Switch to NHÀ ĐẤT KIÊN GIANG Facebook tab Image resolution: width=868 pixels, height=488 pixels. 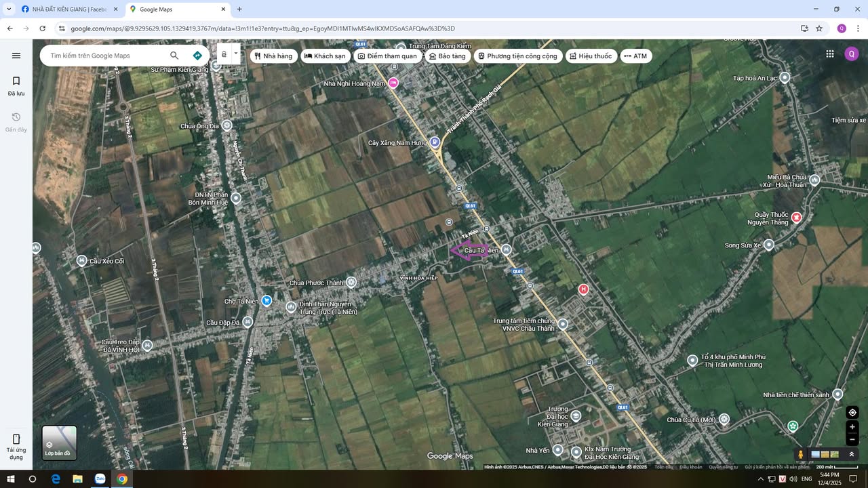68,9
